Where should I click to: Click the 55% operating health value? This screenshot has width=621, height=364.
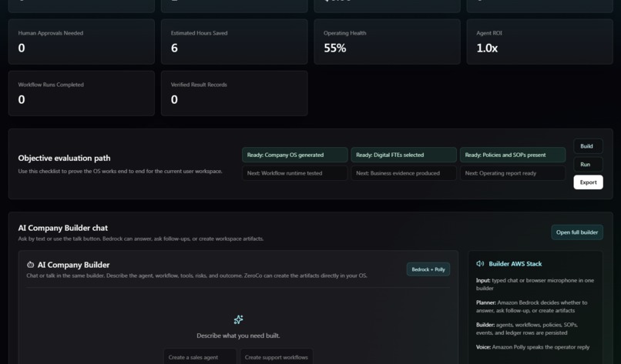click(334, 48)
